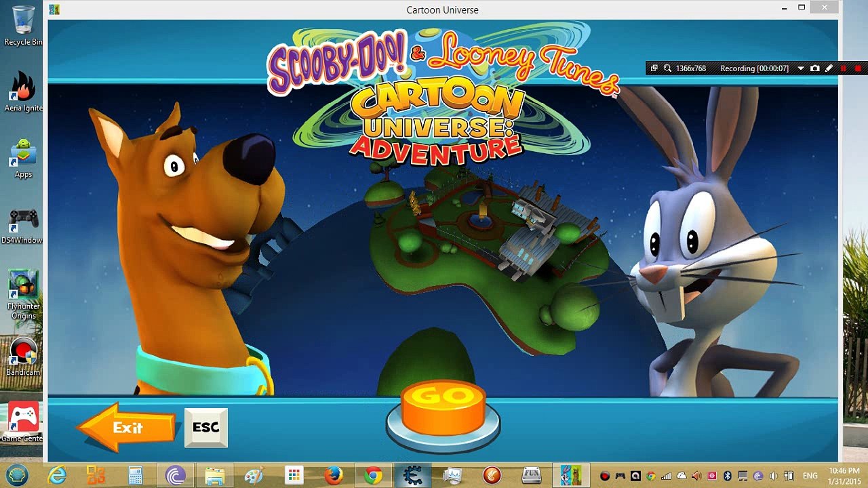The height and width of the screenshot is (488, 868).
Task: Open Game Center desktop shortcut
Action: (x=23, y=422)
